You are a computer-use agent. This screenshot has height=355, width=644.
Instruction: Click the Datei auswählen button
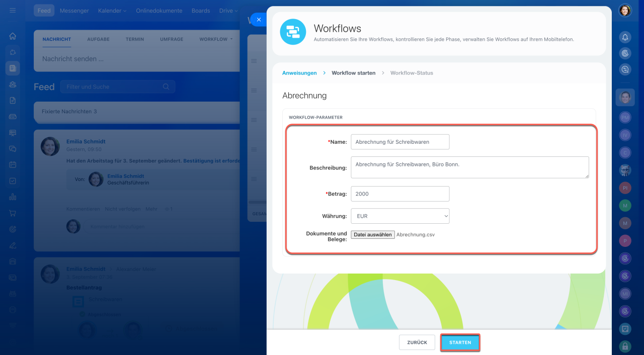pyautogui.click(x=373, y=234)
